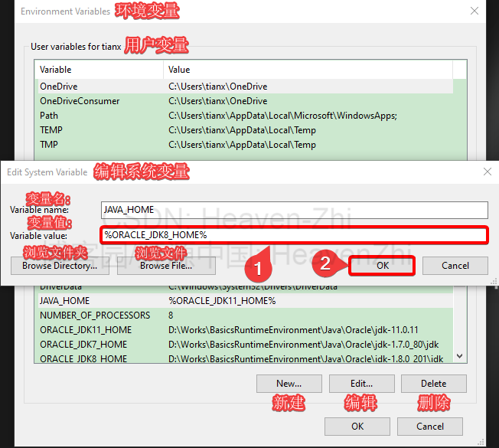Image resolution: width=499 pixels, height=448 pixels.
Task: Click the NUMBER_OF_PROCESSORS value 8
Action: (x=171, y=316)
